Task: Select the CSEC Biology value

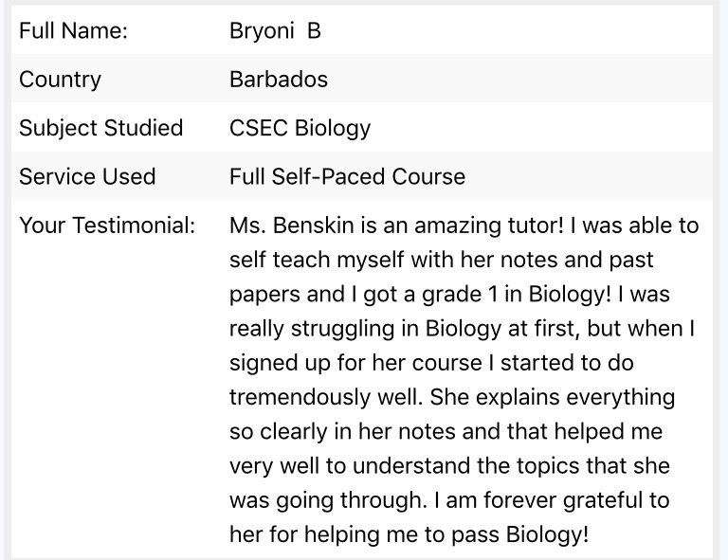Action: (x=300, y=128)
